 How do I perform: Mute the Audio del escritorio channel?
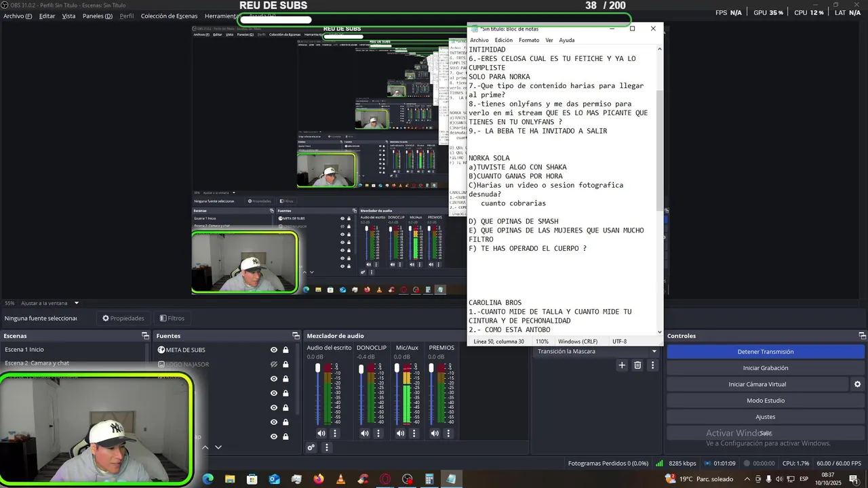click(321, 433)
